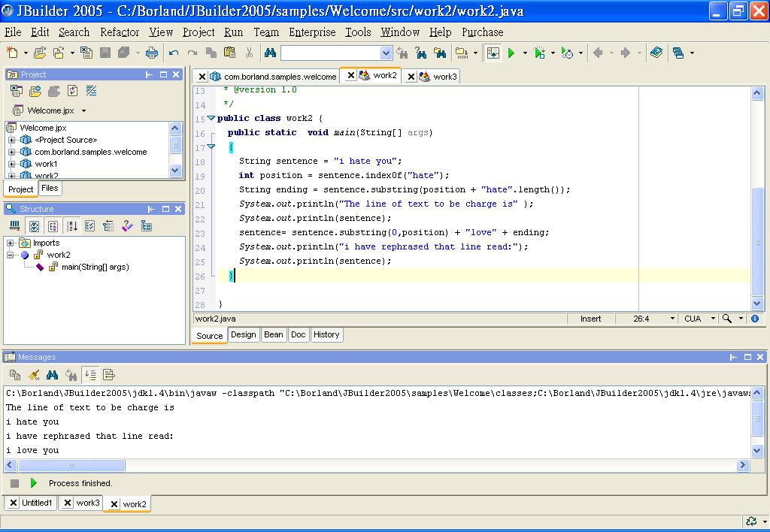This screenshot has width=770, height=532.
Task: Click the Messages horizontal scrollbar thumb
Action: tap(71, 465)
